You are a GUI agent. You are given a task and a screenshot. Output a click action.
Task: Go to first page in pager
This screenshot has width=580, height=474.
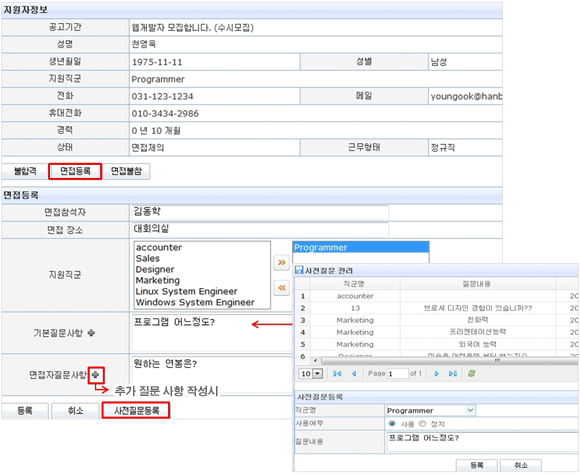point(337,374)
